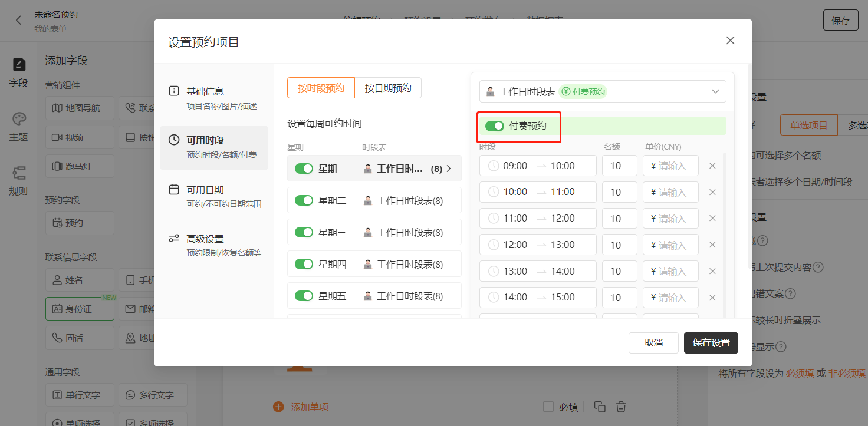Select the 按时段预约 tab
This screenshot has width=868, height=426.
(x=321, y=88)
